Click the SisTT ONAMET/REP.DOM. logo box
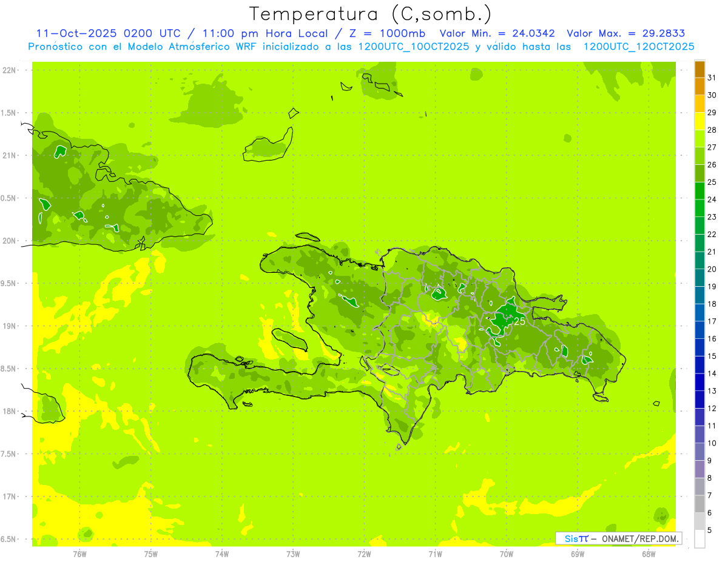This screenshot has height=562, width=728. pos(618,538)
